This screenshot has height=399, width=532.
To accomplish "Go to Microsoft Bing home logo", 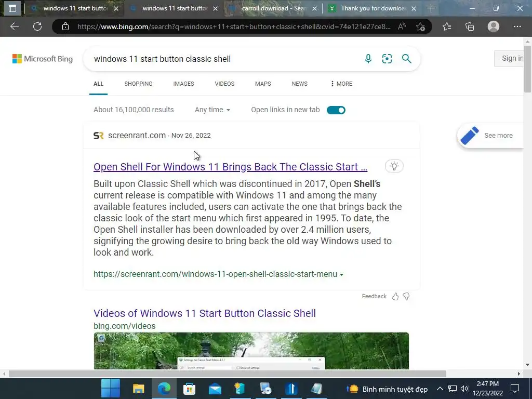I will click(43, 59).
